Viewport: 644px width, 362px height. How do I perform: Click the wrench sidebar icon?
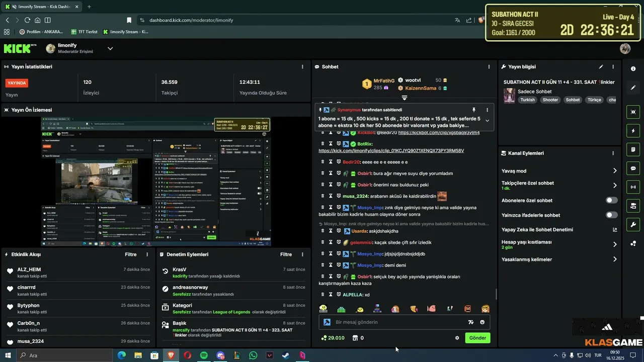point(633,225)
